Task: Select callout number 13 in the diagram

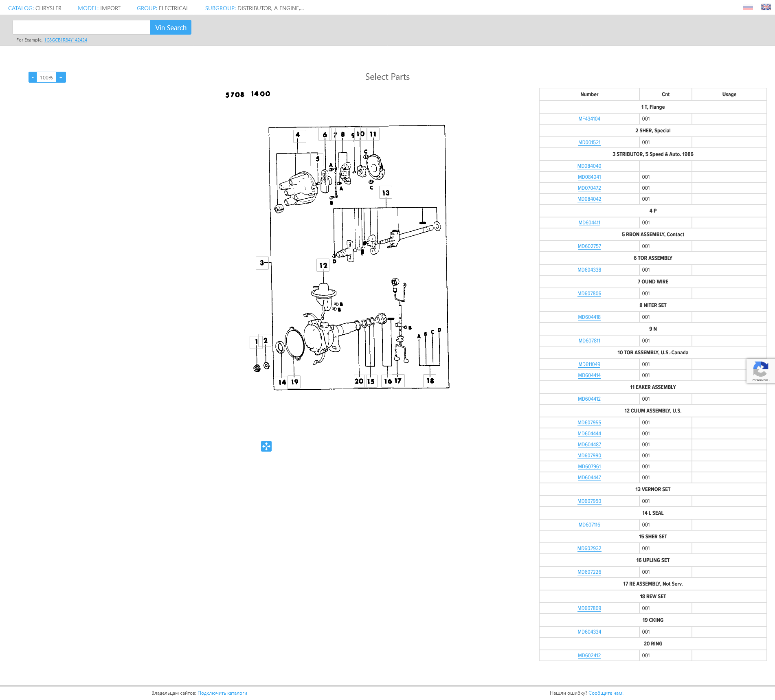Action: [386, 193]
